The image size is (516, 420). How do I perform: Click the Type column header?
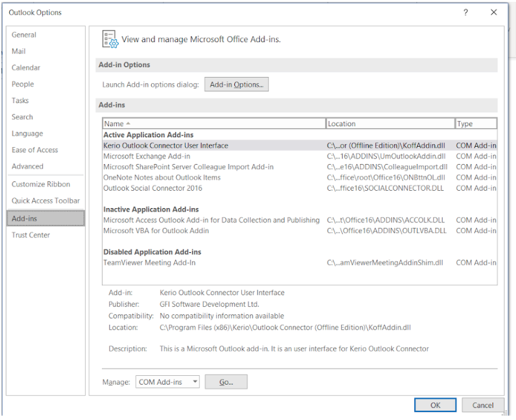coord(476,124)
